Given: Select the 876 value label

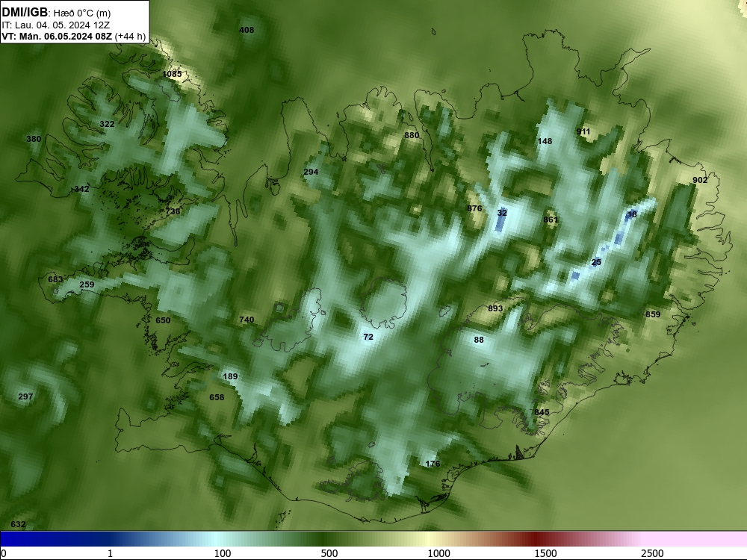Looking at the screenshot, I should (x=474, y=208).
